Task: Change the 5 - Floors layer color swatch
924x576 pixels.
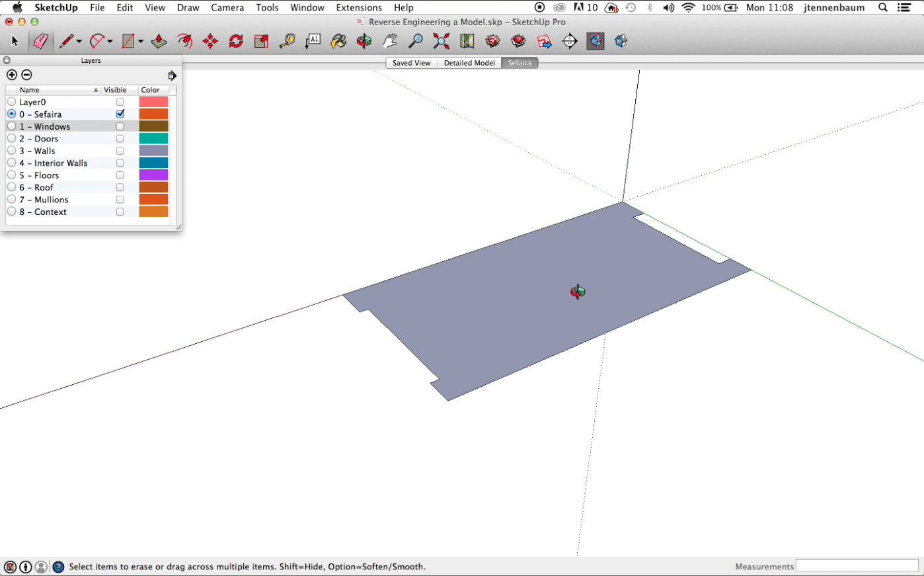Action: click(x=153, y=175)
